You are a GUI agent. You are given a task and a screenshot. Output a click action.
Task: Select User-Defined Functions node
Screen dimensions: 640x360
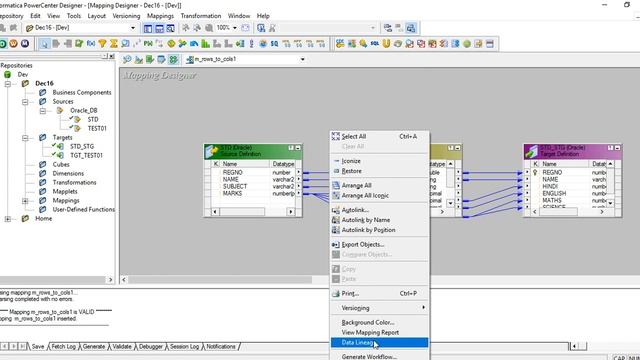point(83,209)
